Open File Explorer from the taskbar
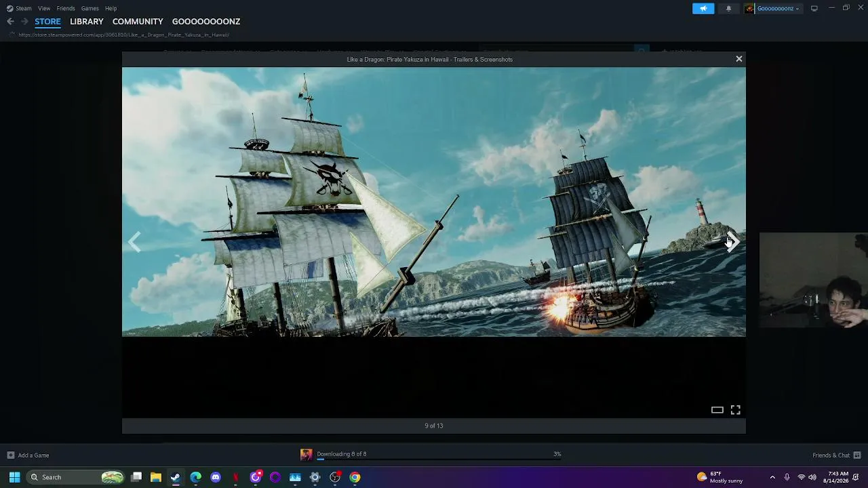The image size is (868, 488). 156,477
